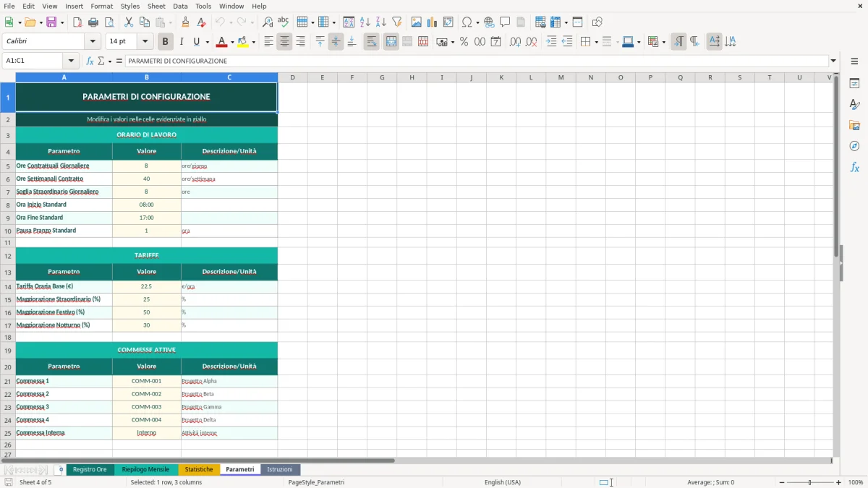Insert a pivot table
Image resolution: width=868 pixels, height=488 pixels.
pos(448,22)
